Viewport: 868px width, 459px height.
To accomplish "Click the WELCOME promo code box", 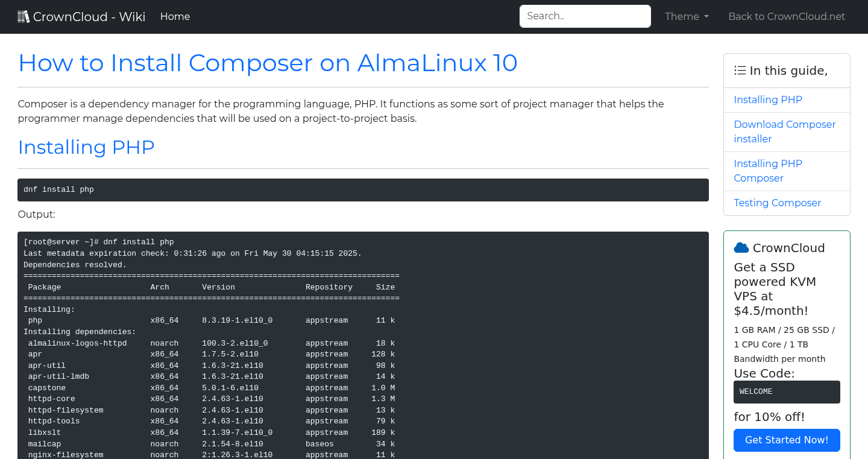I will 787,391.
